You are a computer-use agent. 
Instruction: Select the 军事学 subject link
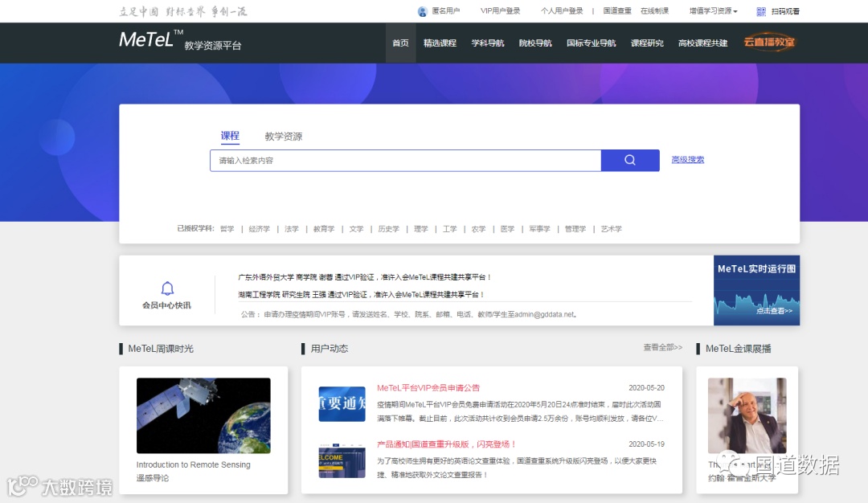[x=539, y=228]
